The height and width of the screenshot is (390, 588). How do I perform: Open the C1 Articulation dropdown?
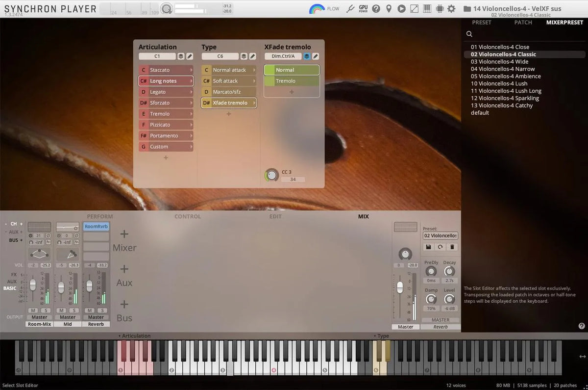coord(157,56)
